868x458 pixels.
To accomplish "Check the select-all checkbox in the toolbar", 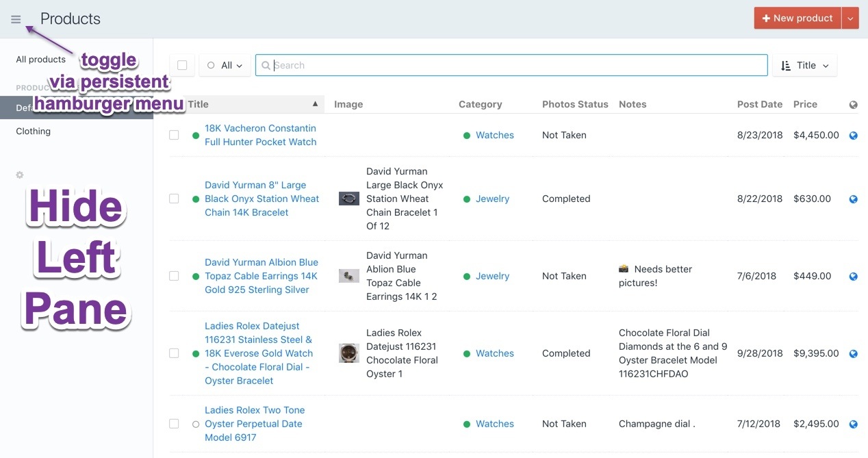I will tap(182, 66).
